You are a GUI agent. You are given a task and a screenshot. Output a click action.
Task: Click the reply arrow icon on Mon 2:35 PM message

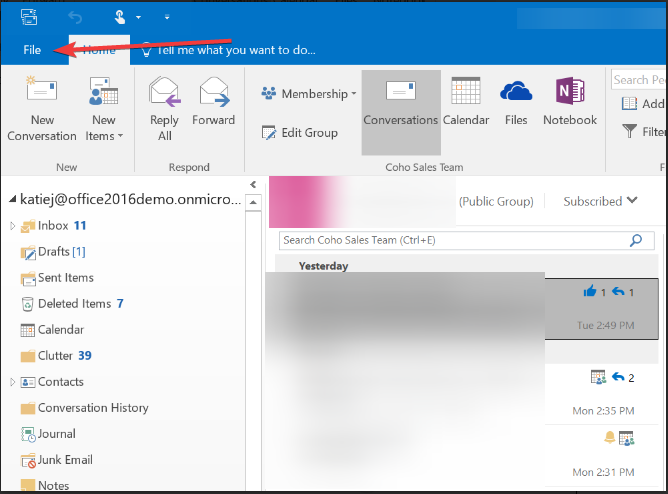pyautogui.click(x=618, y=377)
